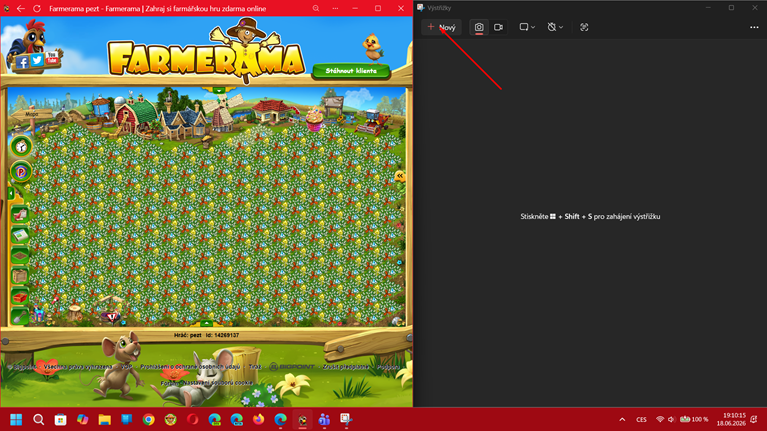
Task: Open the delay timer dropdown in Výstřižky
Action: tap(555, 27)
